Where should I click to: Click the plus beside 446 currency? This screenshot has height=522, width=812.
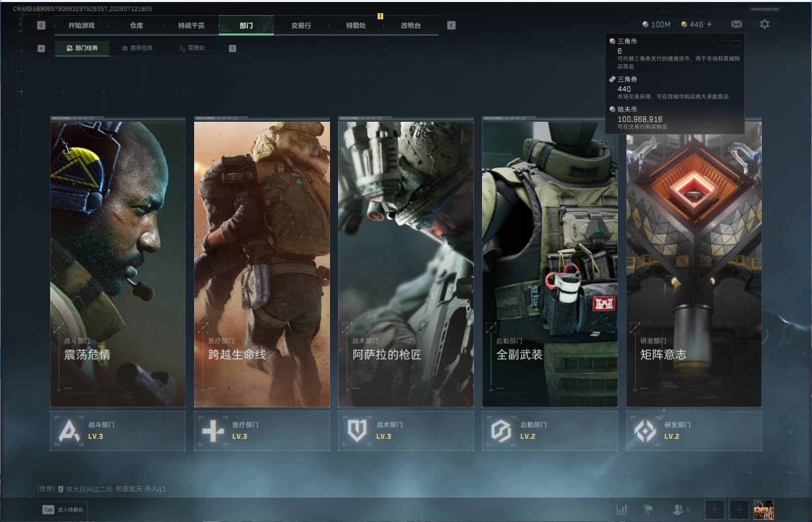click(x=709, y=24)
